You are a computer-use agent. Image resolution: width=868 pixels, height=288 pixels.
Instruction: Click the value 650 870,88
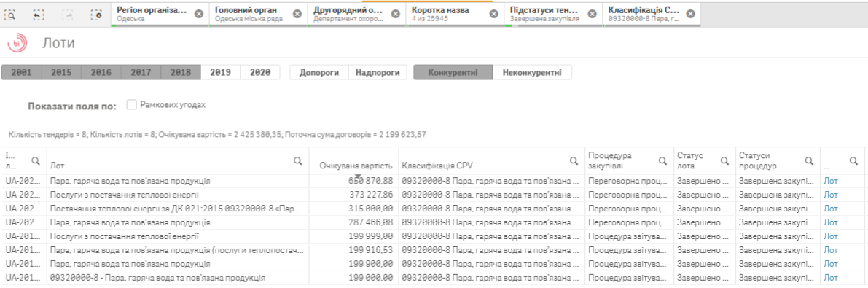pyautogui.click(x=370, y=181)
